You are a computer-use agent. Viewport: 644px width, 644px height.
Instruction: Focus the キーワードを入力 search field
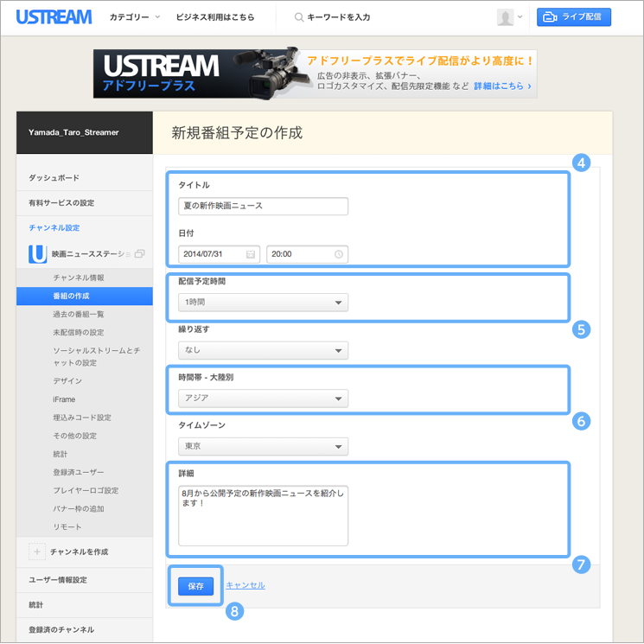pos(339,17)
